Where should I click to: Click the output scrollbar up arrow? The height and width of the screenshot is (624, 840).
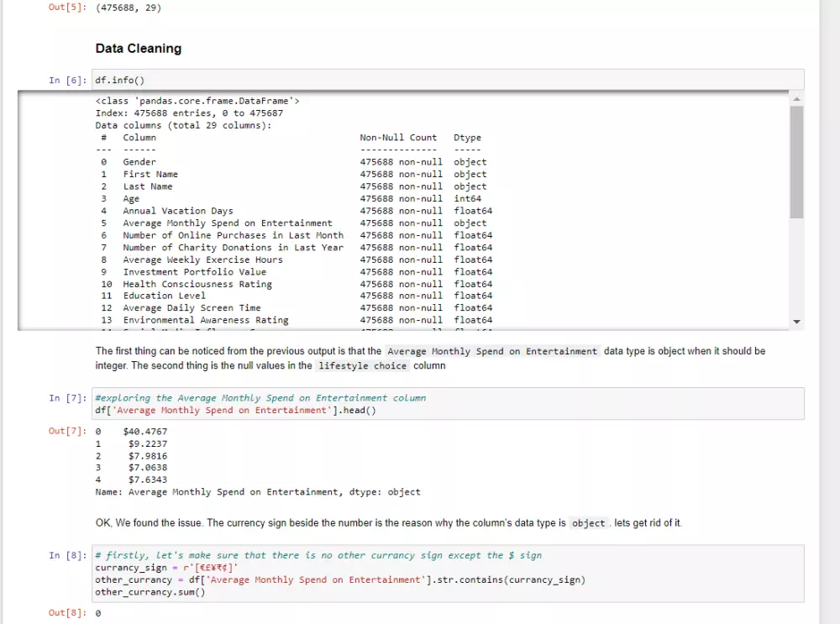[x=796, y=98]
